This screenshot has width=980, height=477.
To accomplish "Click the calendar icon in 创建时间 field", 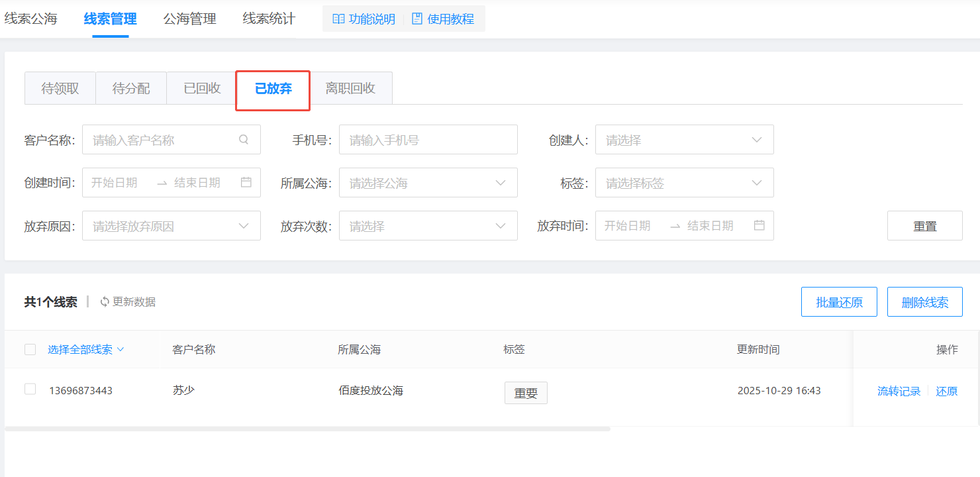I will tap(246, 182).
